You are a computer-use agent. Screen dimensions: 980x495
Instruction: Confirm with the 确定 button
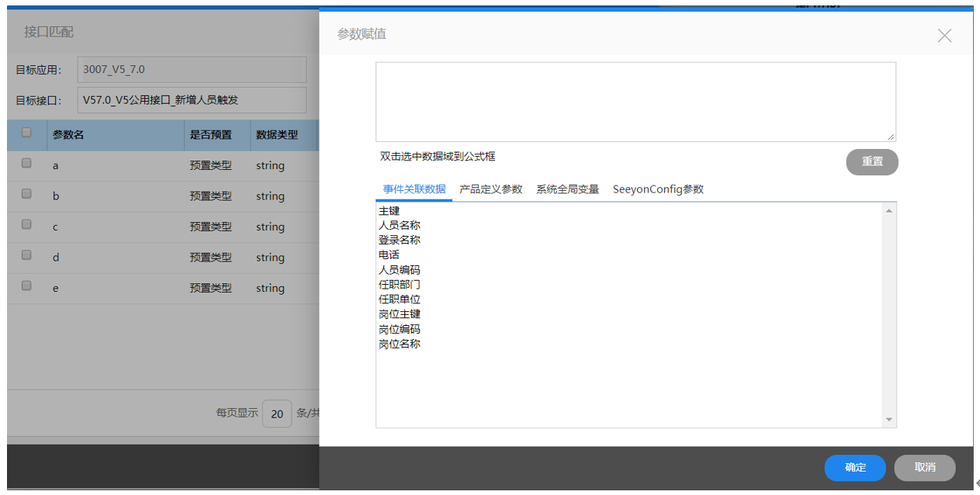(854, 468)
